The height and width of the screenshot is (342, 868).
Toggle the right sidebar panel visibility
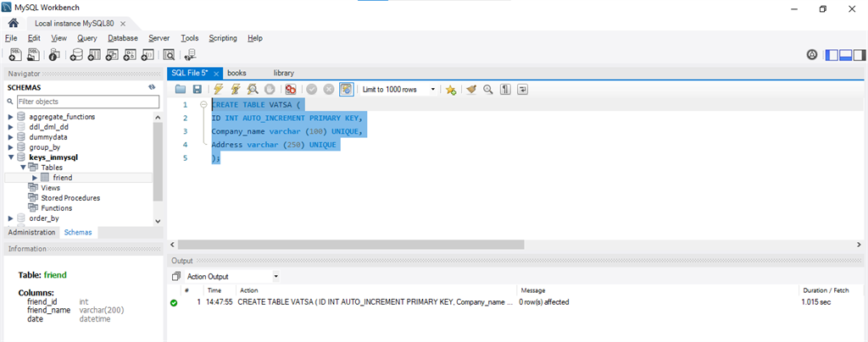click(x=860, y=55)
